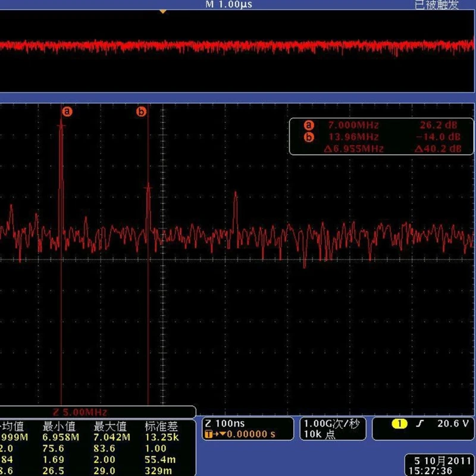Click the orange T trigger icon near 0.00000 s
This screenshot has height=476, width=476.
pos(209,435)
